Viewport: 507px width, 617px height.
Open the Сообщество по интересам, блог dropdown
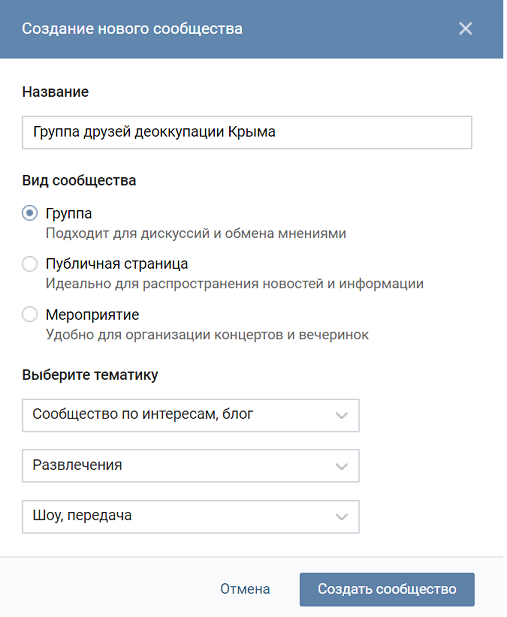coord(191,415)
